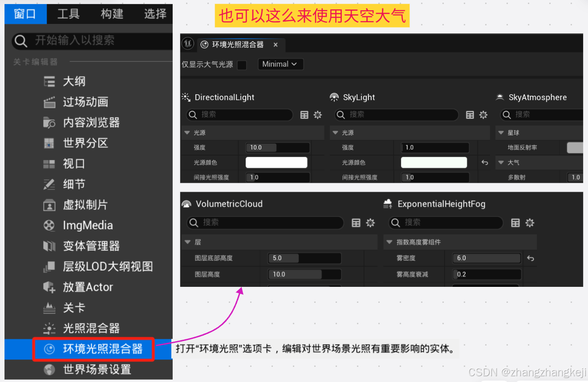588x382 pixels.
Task: Enable the 仅显示大气光源 checkbox
Action: 242,64
